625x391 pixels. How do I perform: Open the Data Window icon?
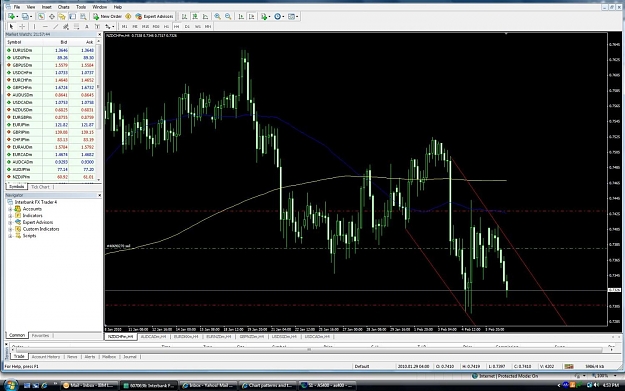click(x=52, y=16)
